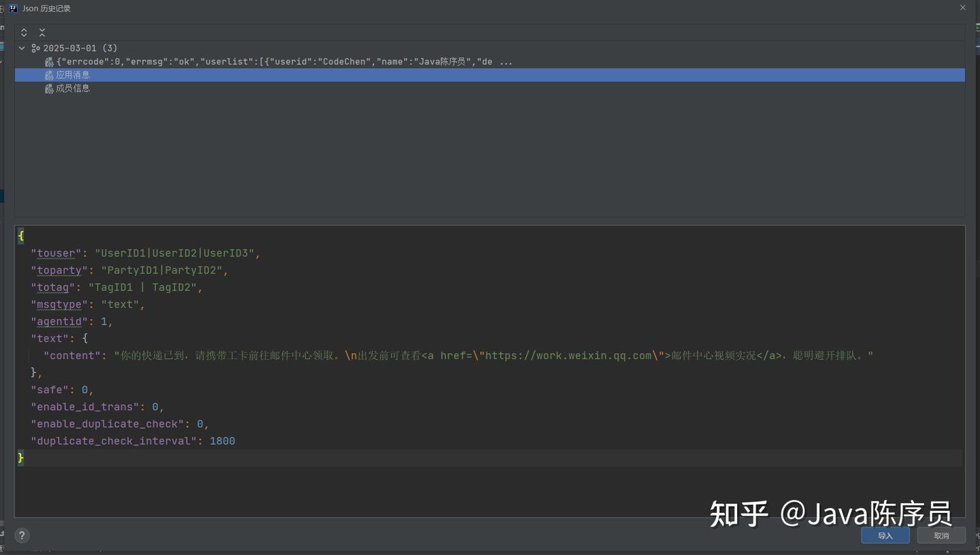Click the Collapse All icon in the history toolbar

[x=42, y=32]
